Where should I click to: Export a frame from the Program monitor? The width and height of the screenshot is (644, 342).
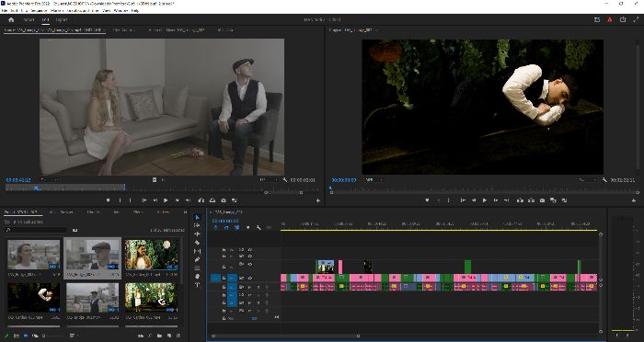point(542,200)
